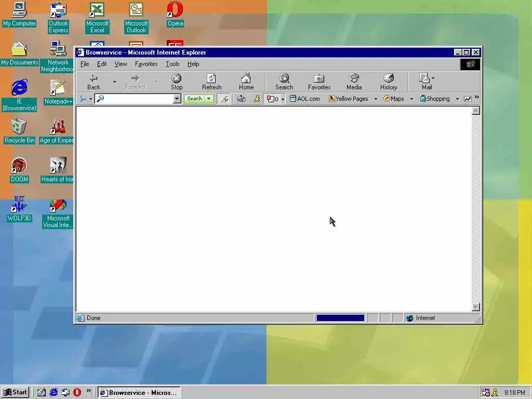Select the Microsoft Outlook desktop shortcut

(x=136, y=17)
